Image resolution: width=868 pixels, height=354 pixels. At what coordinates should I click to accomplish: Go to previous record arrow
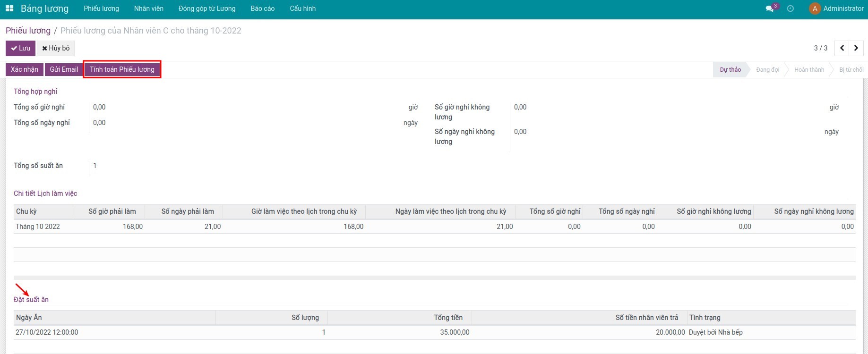[x=842, y=48]
